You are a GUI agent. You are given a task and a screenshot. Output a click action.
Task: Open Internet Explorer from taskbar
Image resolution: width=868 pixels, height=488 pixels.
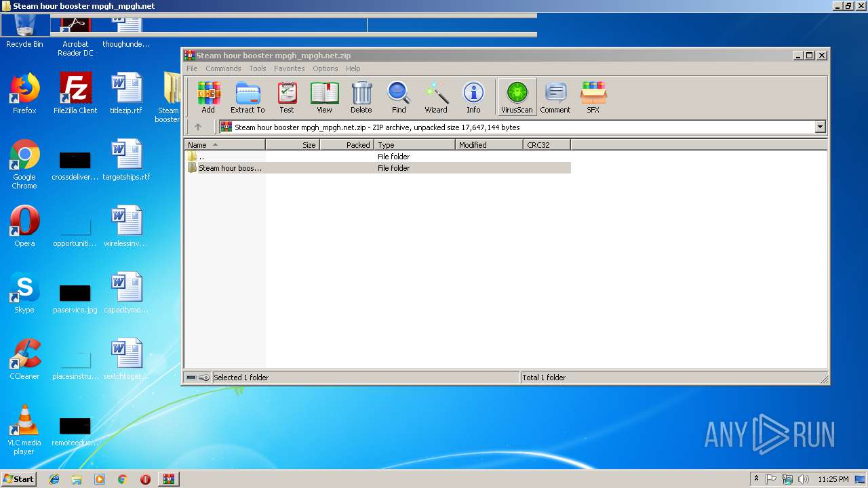[x=54, y=479]
